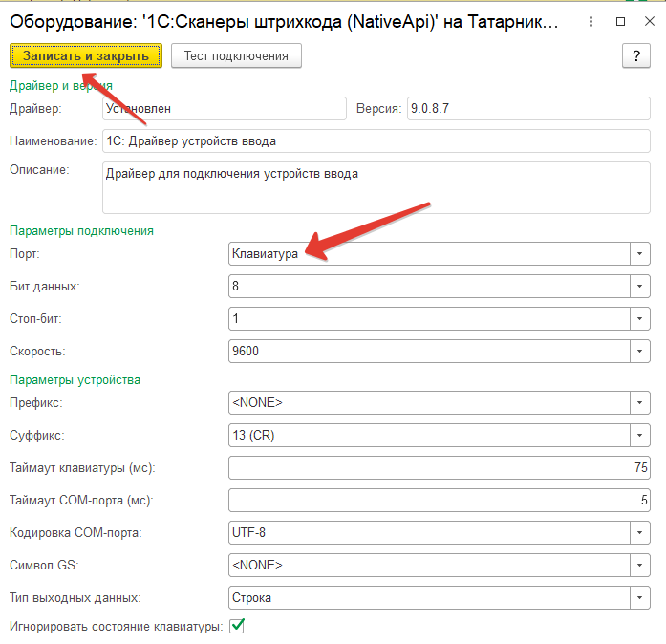Click the 'Драйвер и версия' section header
Image resolution: width=666 pixels, height=644 pixels.
(61, 85)
